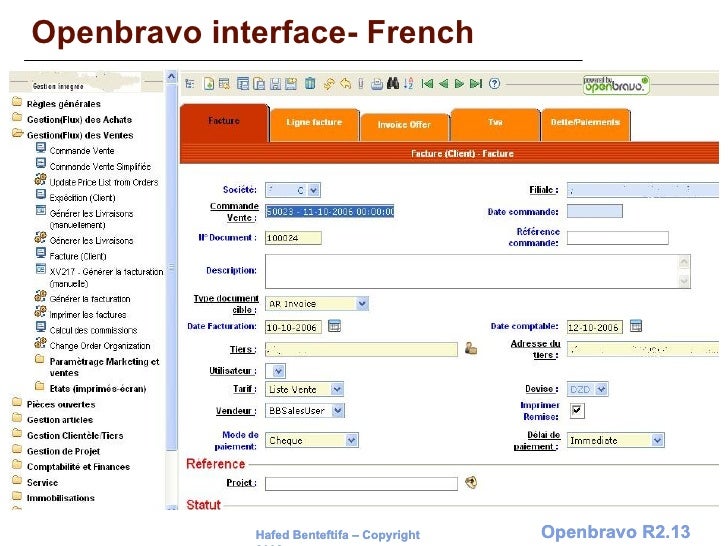The height and width of the screenshot is (546, 728).
Task: Open help with question mark icon
Action: tap(494, 84)
